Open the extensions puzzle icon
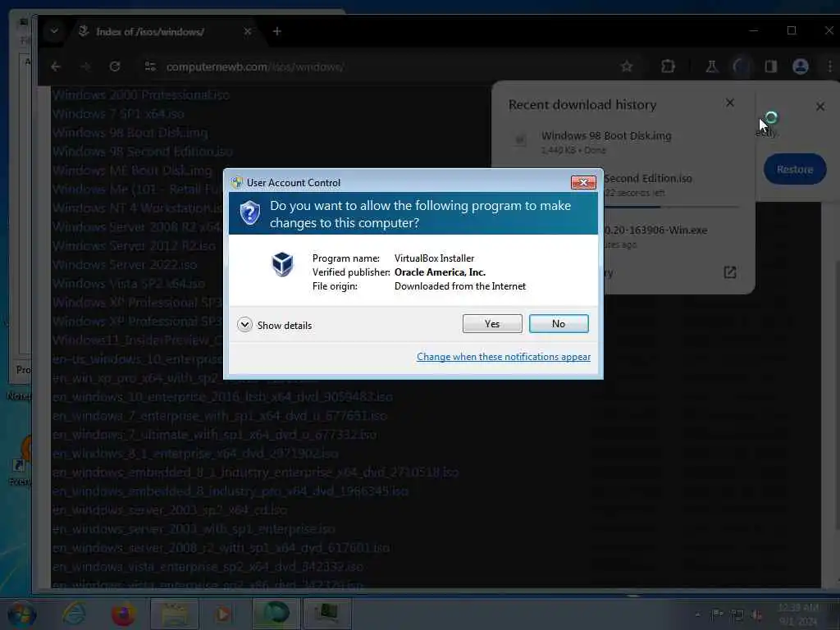Screen dimensions: 840x630 tap(668, 66)
